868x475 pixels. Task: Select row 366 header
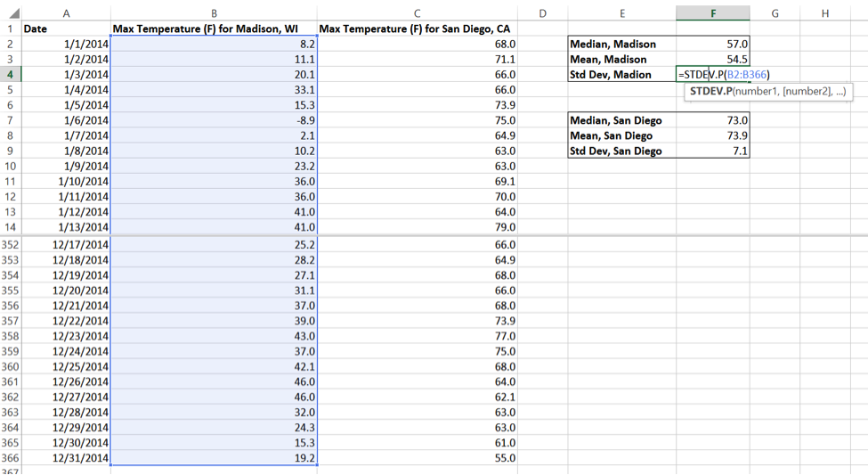tap(11, 458)
